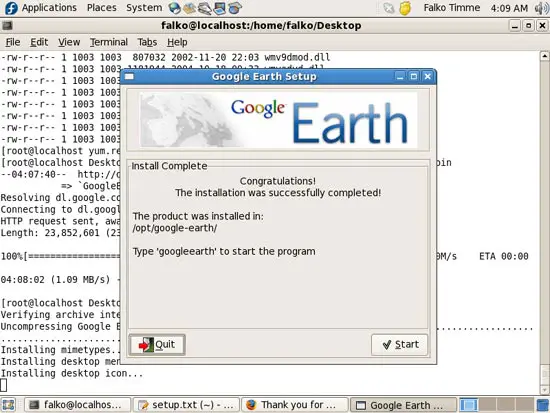The width and height of the screenshot is (550, 413).
Task: Select the first workspace in workspace switcher
Action: pyautogui.click(x=469, y=405)
